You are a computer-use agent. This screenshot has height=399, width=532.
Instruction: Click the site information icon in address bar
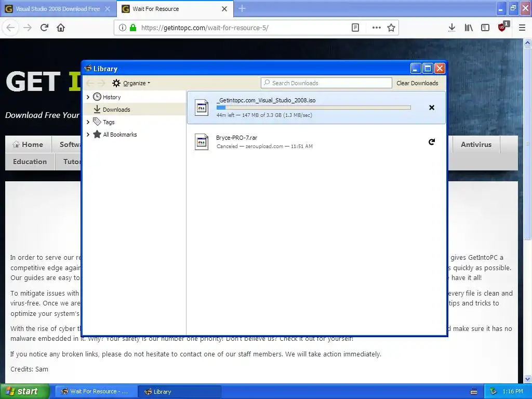click(x=123, y=28)
